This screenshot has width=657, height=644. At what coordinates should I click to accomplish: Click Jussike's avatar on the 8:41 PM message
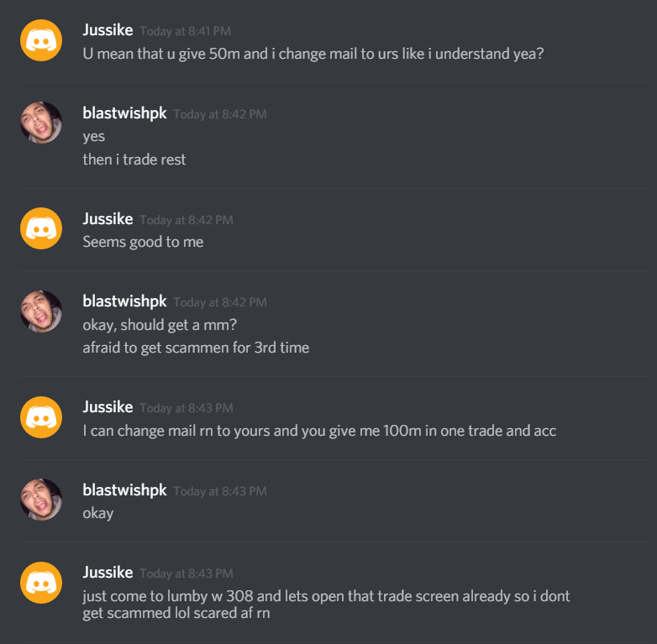click(x=41, y=40)
